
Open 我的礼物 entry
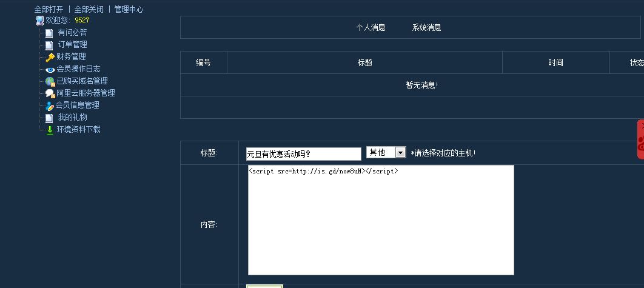72,117
